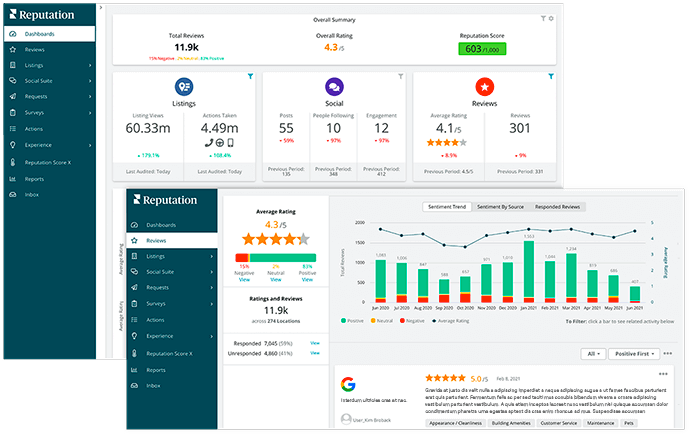Open the Overall Summary settings gear
This screenshot has height=437, width=692.
click(551, 18)
